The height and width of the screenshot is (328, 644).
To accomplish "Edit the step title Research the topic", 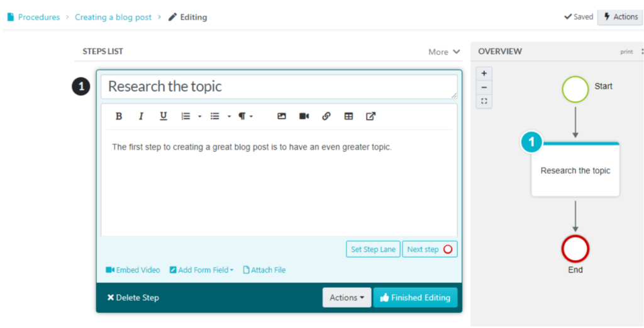I will tap(279, 86).
